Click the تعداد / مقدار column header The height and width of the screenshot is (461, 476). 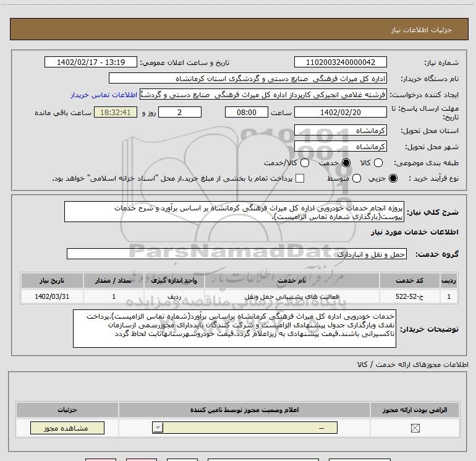pos(114,280)
